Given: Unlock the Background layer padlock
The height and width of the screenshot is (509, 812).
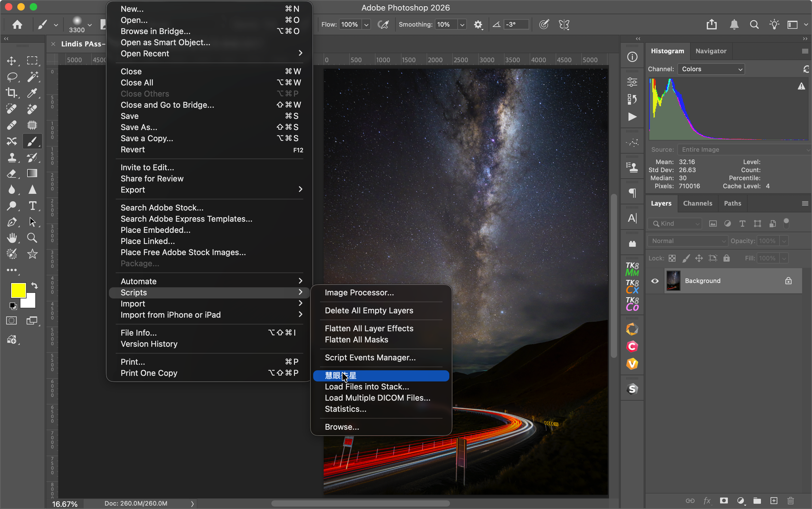Looking at the screenshot, I should [788, 281].
